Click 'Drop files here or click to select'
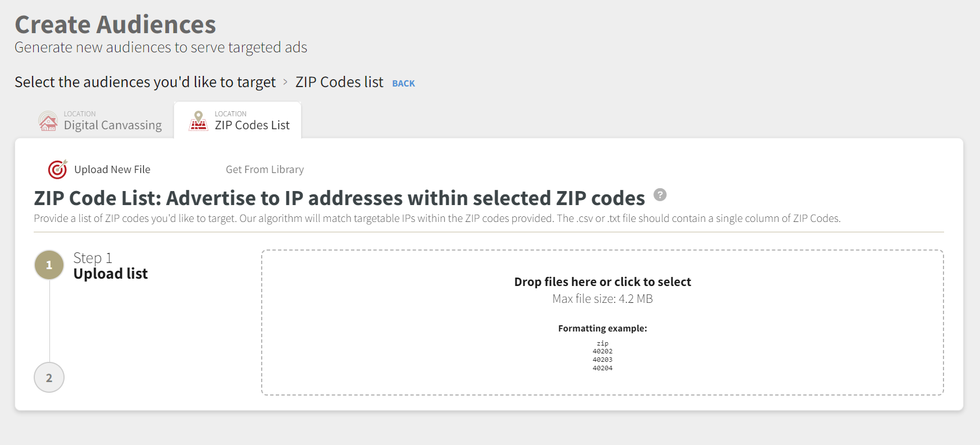The image size is (980, 445). pos(602,281)
